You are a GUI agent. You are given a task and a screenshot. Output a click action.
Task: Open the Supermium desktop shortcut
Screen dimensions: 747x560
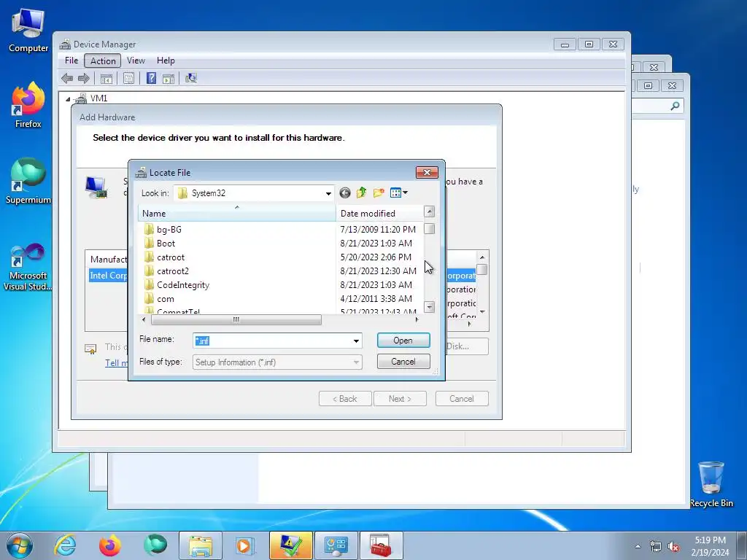point(28,181)
